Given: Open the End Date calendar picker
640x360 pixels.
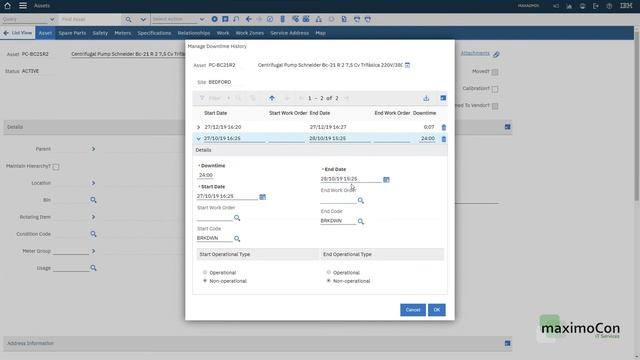Looking at the screenshot, I should point(386,179).
